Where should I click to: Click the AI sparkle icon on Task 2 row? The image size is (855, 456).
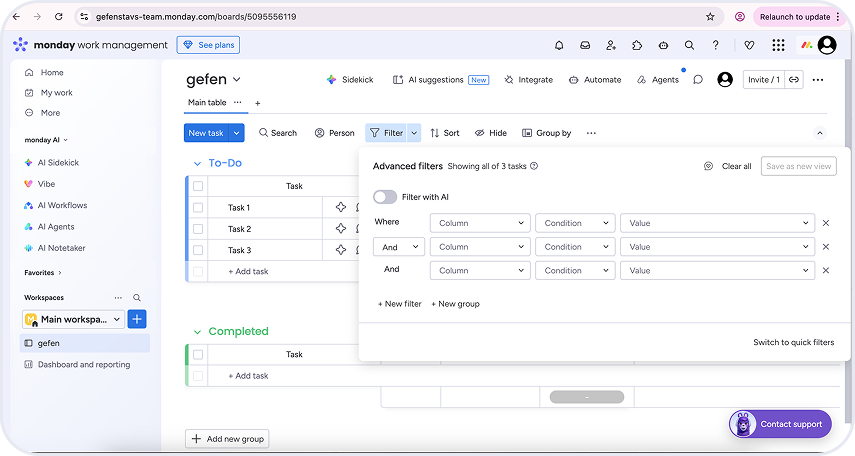pos(341,229)
